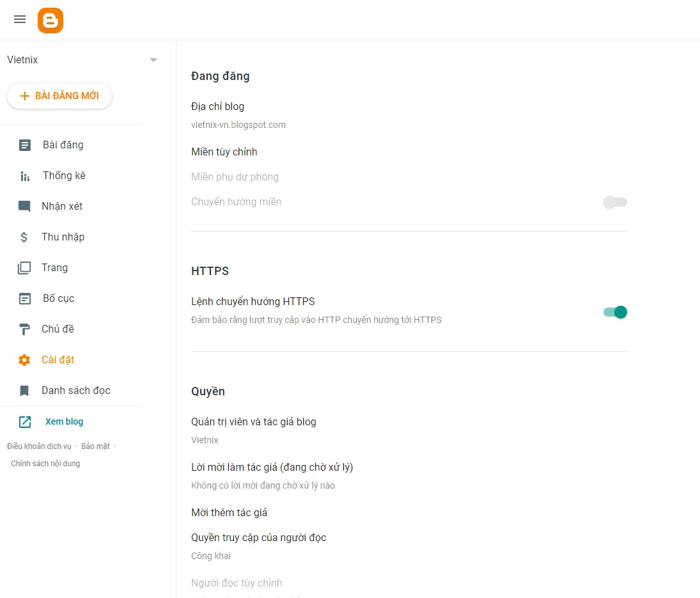
Task: Click the orange Blogger logo
Action: [51, 20]
